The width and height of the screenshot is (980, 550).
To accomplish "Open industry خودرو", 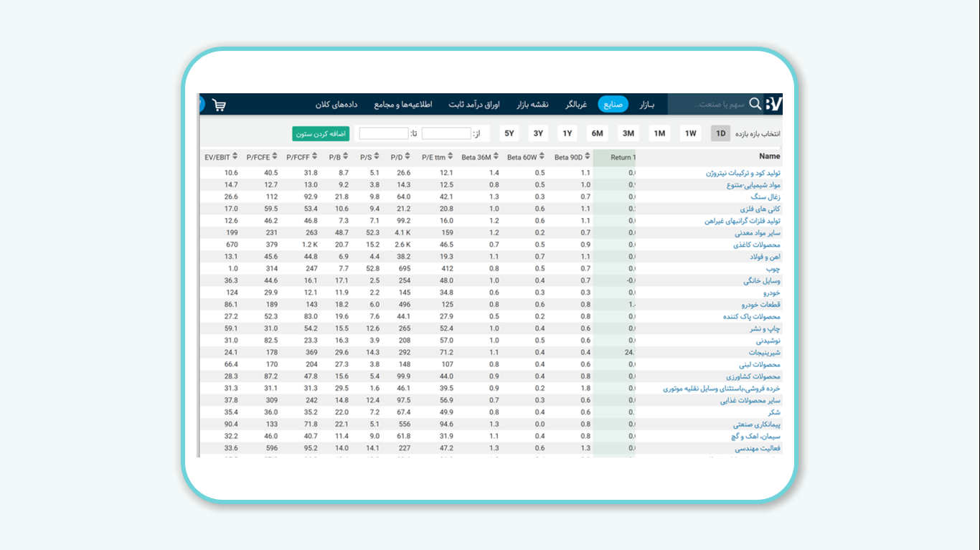I will [x=771, y=293].
